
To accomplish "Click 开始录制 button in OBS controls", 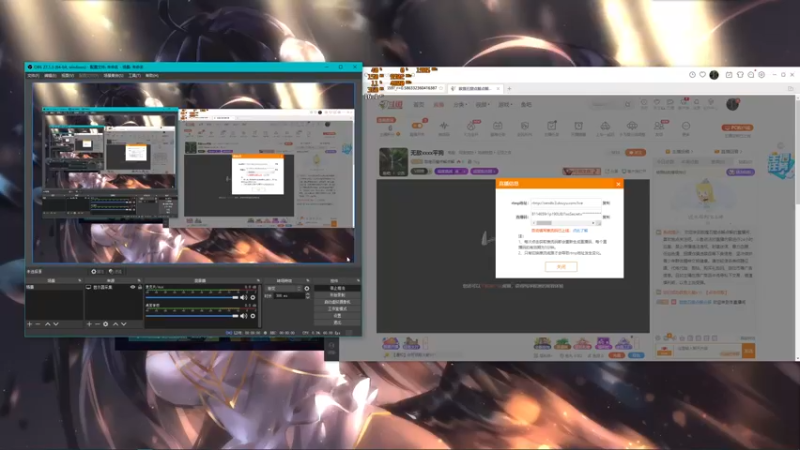I will point(337,295).
